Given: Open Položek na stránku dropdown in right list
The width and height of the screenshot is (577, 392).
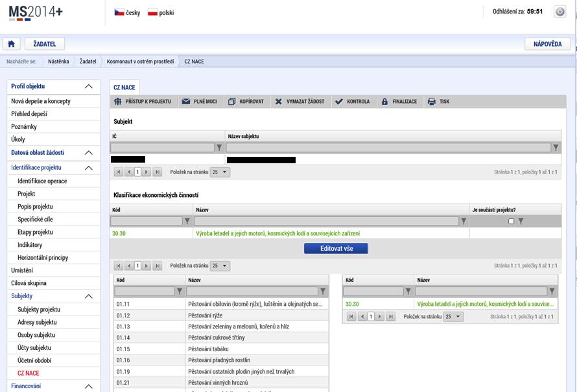Looking at the screenshot, I should 453,316.
